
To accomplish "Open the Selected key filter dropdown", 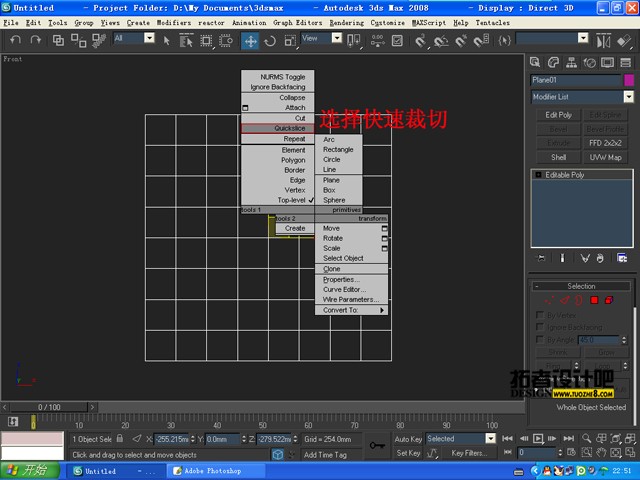I will (x=490, y=439).
